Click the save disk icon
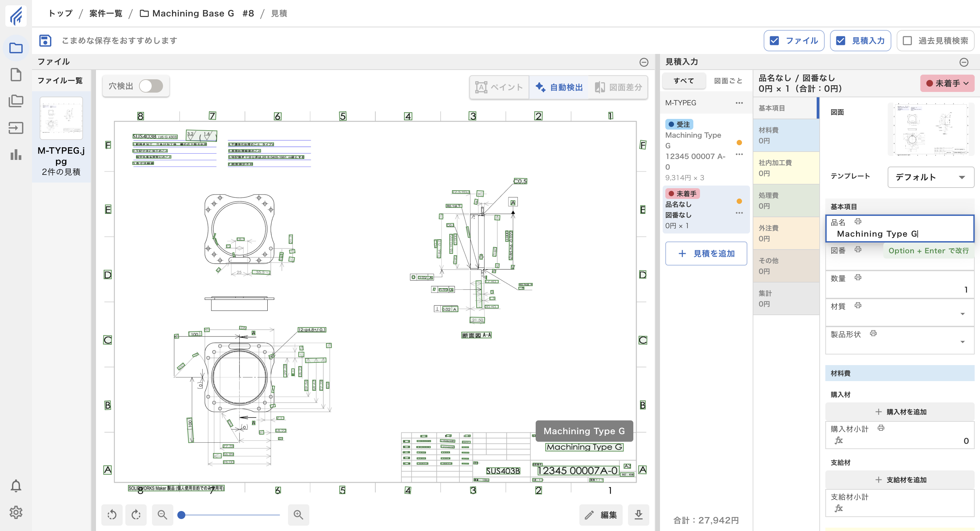This screenshot has width=980, height=531. 45,40
